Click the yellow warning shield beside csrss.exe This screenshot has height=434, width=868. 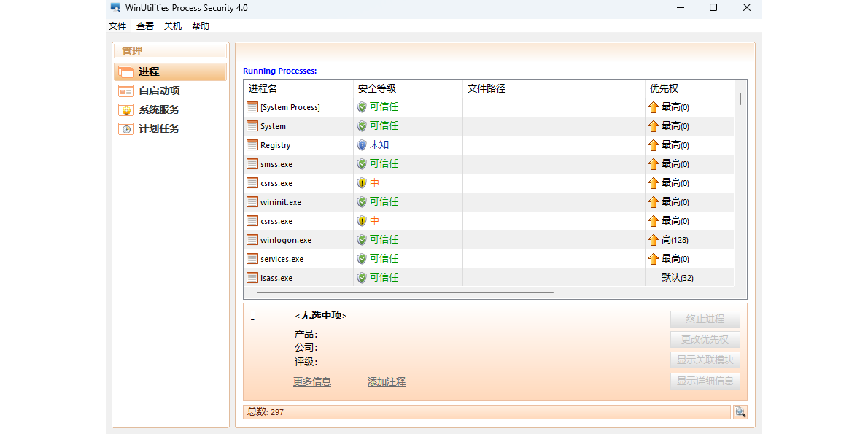pos(360,182)
